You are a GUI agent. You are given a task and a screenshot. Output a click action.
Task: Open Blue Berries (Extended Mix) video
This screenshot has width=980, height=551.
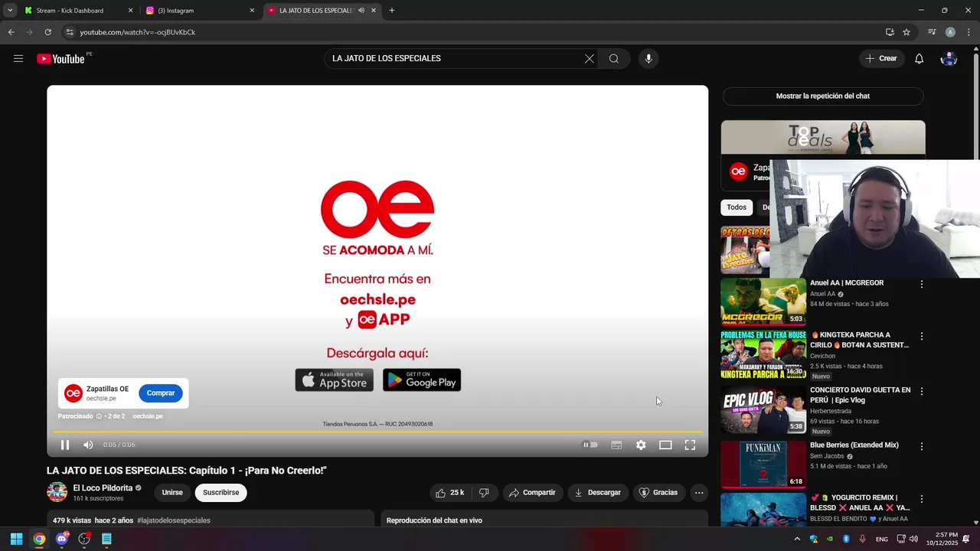click(854, 445)
